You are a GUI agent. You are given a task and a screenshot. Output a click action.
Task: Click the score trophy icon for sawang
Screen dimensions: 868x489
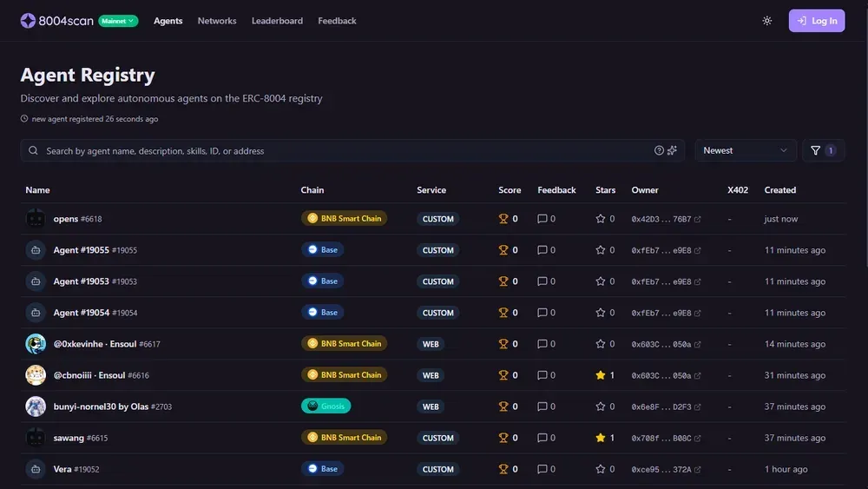coord(503,438)
